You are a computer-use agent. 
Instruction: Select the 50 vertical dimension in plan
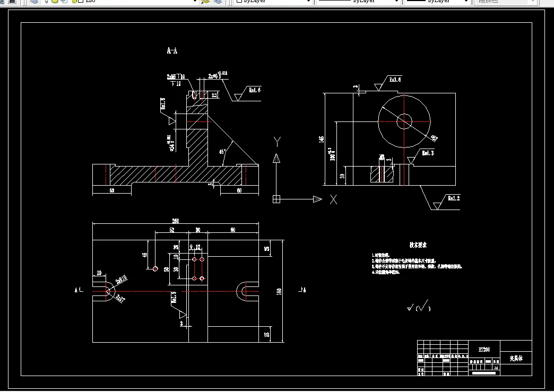(x=167, y=269)
